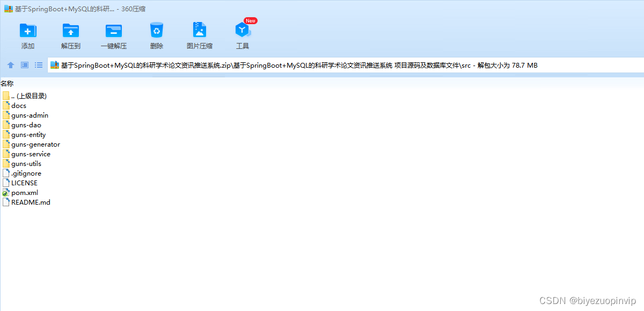
Task: Open the README.md file
Action: coord(31,202)
